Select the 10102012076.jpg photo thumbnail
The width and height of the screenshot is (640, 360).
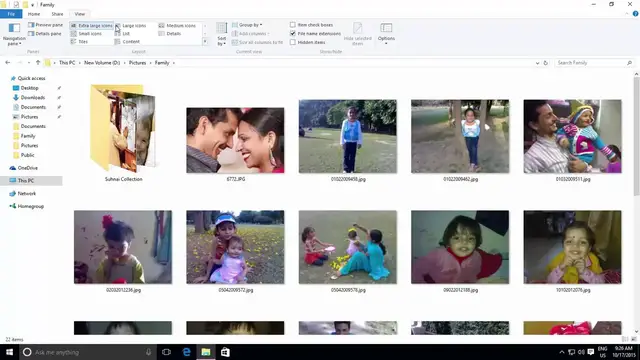(x=572, y=247)
